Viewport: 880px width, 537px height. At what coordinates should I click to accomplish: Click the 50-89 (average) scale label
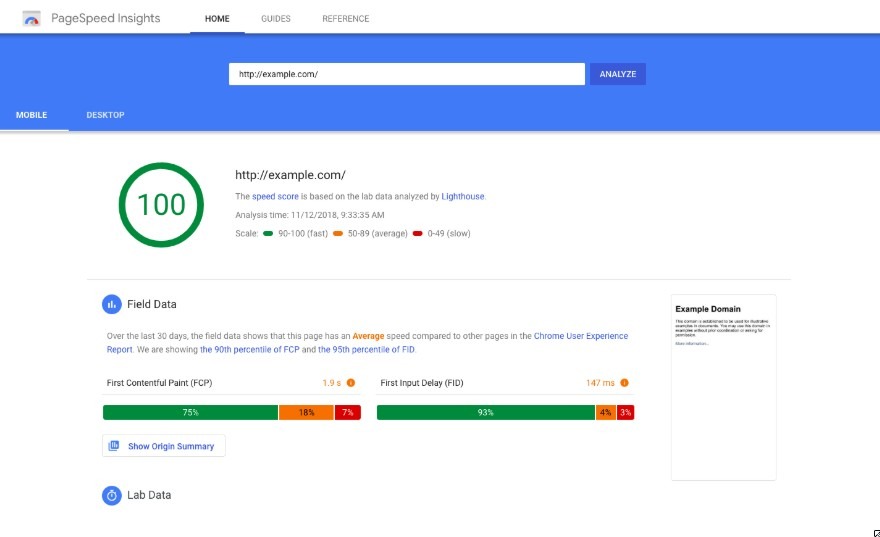tap(378, 233)
